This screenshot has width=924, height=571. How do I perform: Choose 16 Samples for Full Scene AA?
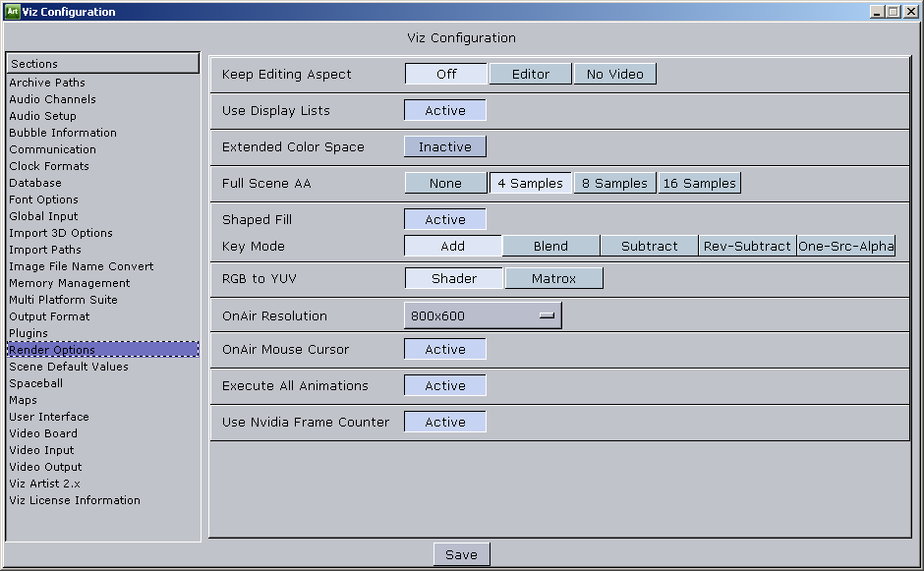(x=699, y=182)
